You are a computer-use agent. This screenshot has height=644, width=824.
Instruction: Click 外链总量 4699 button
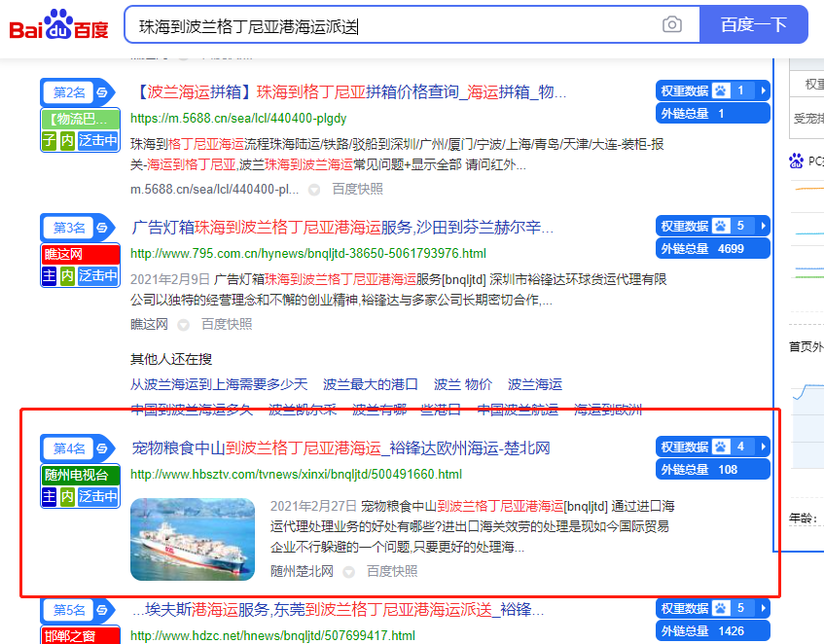712,249
